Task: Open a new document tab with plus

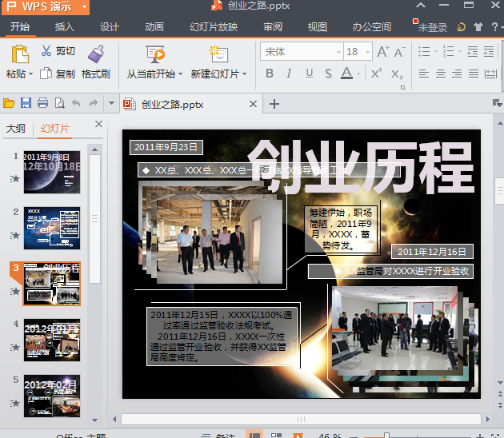Action: point(274,104)
